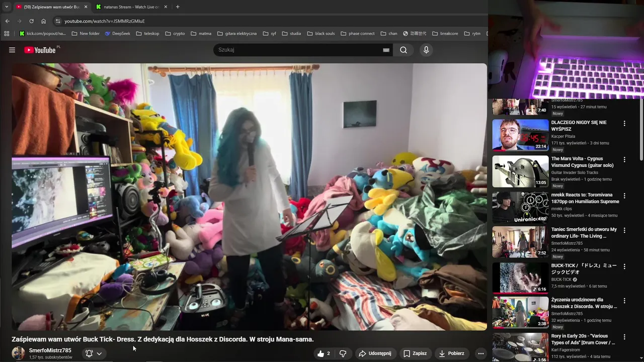
Task: Click the search magnifier button
Action: [404, 50]
